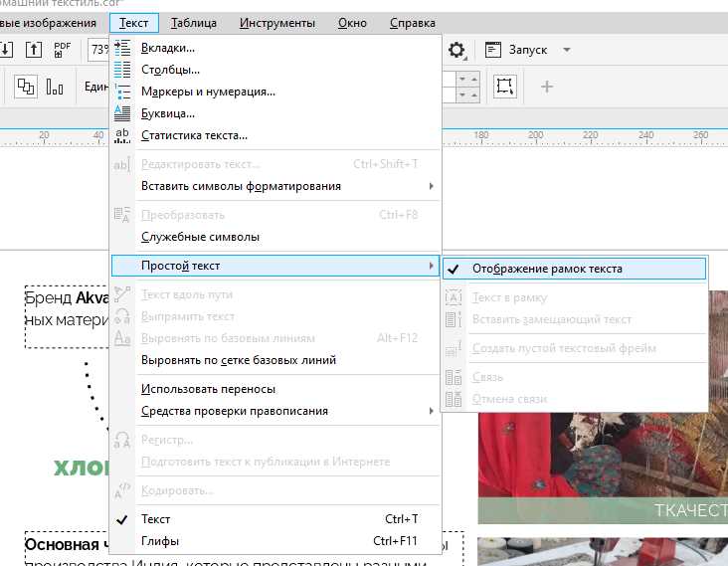Open the Таблица menu
Screen dimensions: 728x566
coord(194,23)
